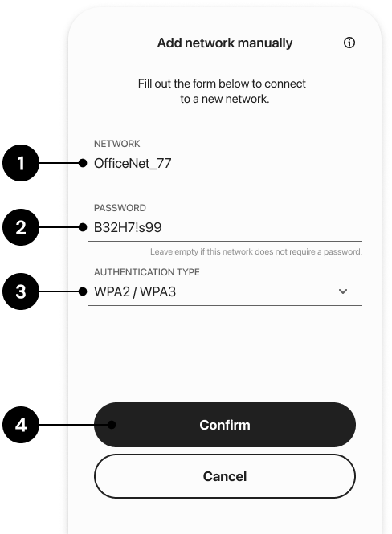Click the numbered callout badge 3
Screen dimensions: 392x534
(x=21, y=291)
